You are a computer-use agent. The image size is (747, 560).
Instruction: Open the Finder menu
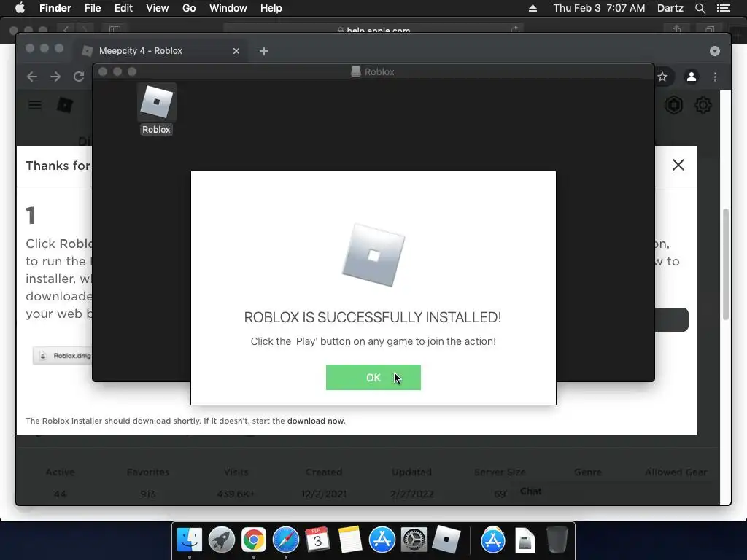pos(55,8)
